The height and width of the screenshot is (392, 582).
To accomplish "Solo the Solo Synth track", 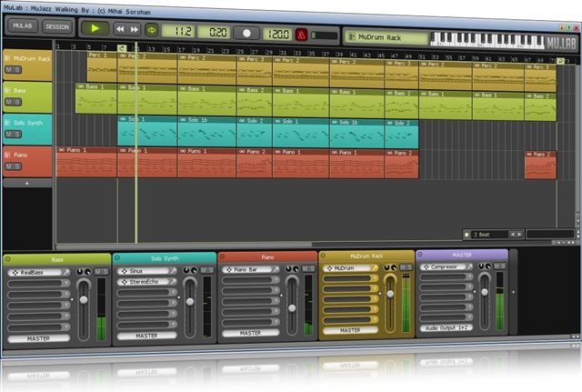I will 17,135.
